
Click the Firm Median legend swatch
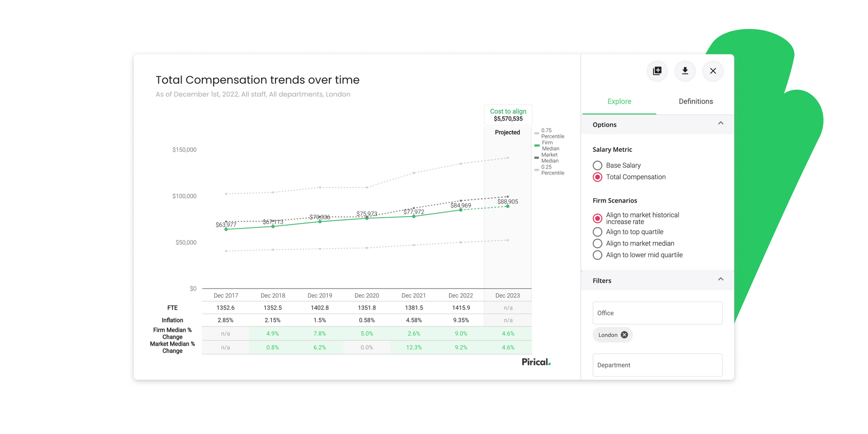[x=537, y=146]
